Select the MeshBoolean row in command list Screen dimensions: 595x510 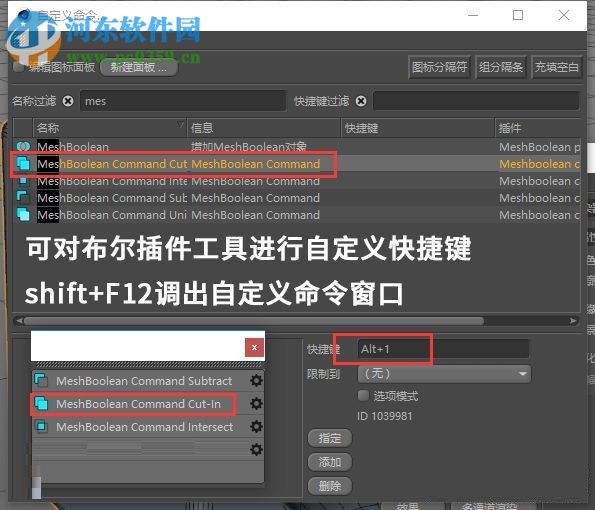[x=297, y=146]
